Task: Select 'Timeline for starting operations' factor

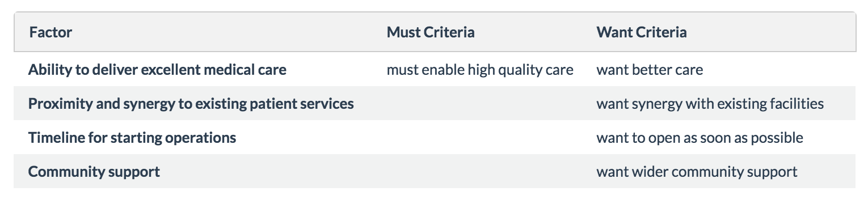Action: 132,137
